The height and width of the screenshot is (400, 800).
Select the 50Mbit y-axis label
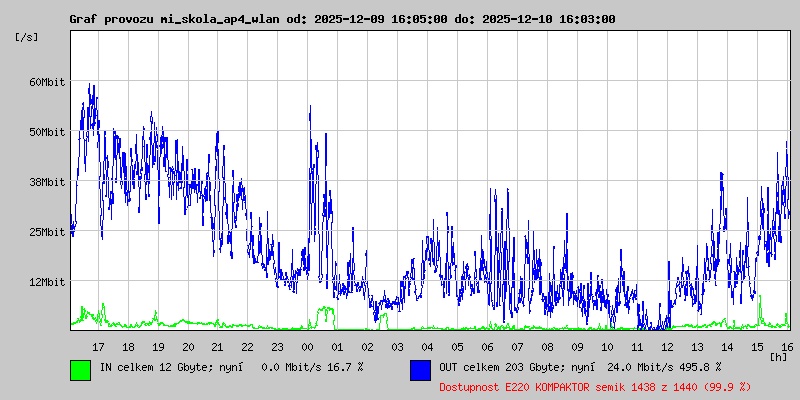[x=46, y=132]
